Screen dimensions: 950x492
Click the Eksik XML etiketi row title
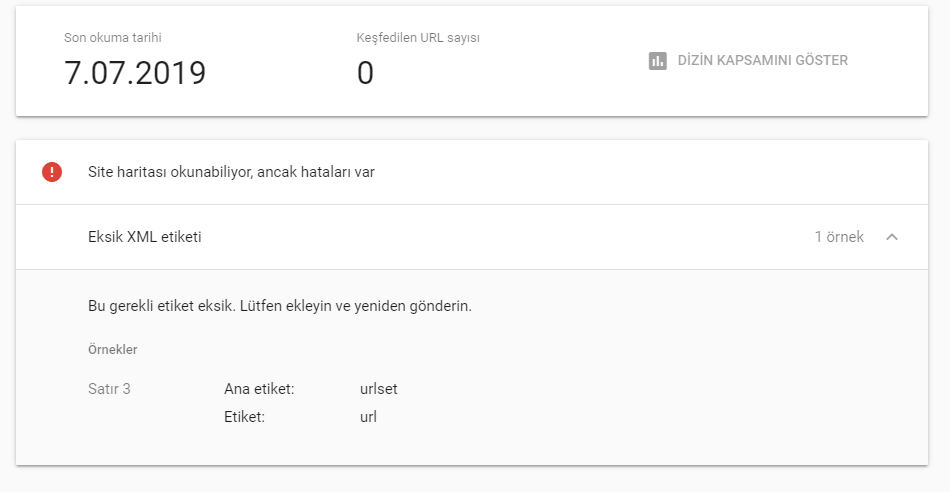pyautogui.click(x=145, y=237)
